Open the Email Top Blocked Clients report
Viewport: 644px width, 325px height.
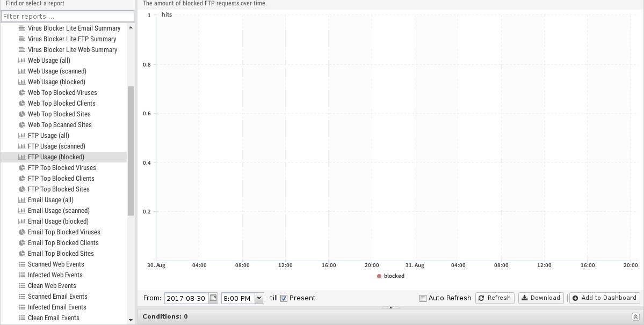[64, 242]
